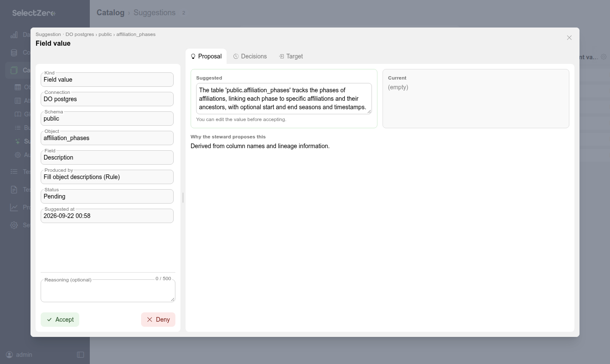
Task: Click the dashboard bar chart sidebar icon
Action: pyautogui.click(x=14, y=35)
